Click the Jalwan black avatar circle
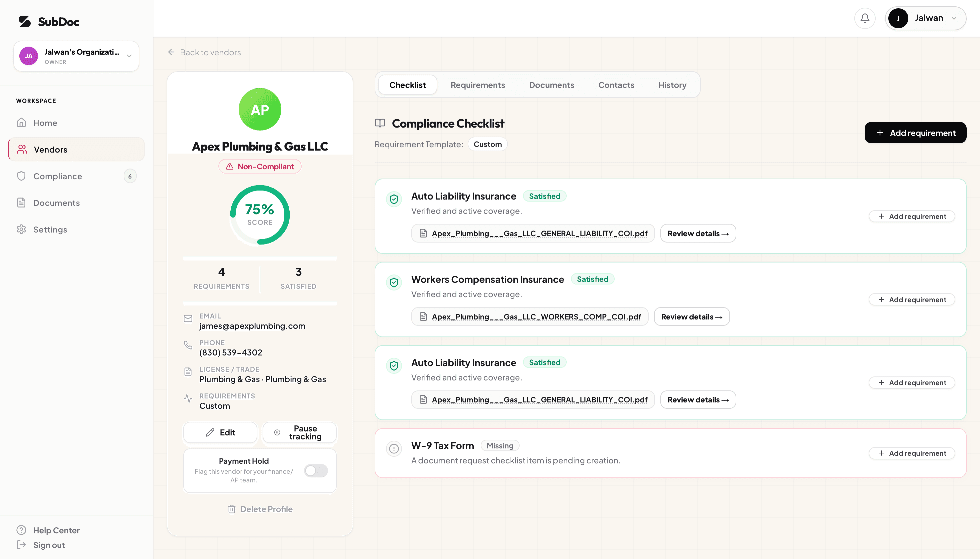980x559 pixels. click(x=898, y=18)
